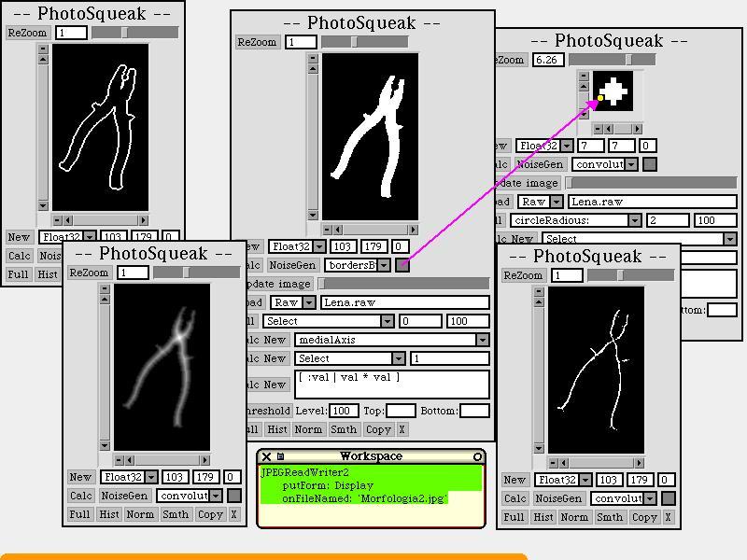Screen dimensions: 747x560
Task: Click the Smth button in the bottom-right window
Action: 610,517
